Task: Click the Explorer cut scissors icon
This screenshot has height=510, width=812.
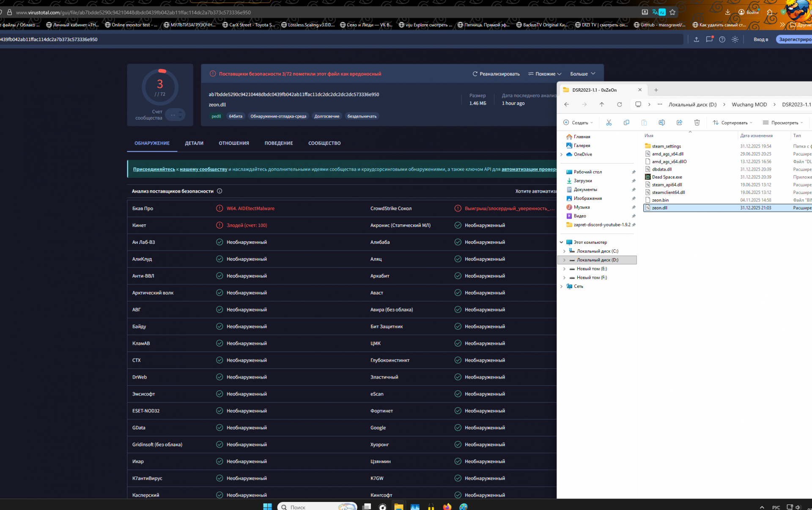Action: tap(609, 123)
